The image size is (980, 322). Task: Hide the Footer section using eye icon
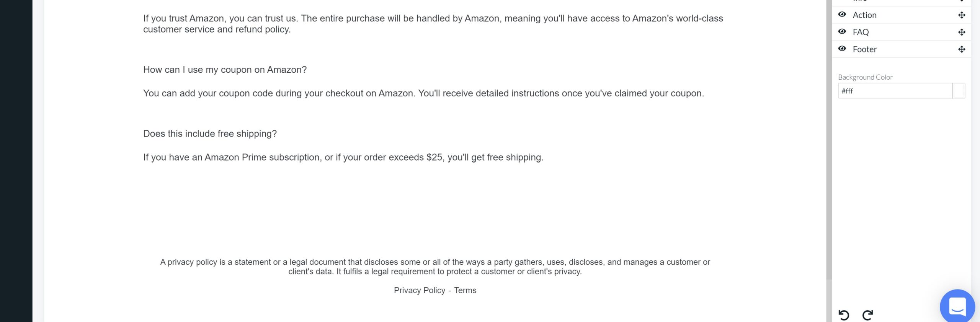842,49
